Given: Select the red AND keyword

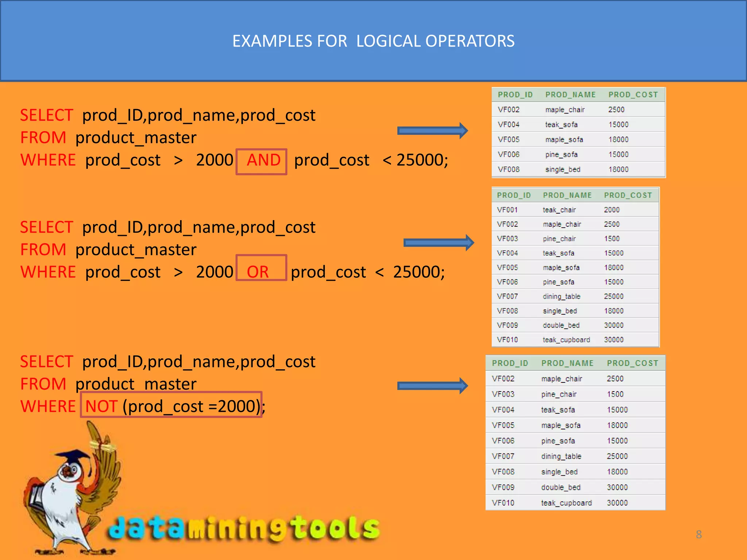Looking at the screenshot, I should pos(263,160).
